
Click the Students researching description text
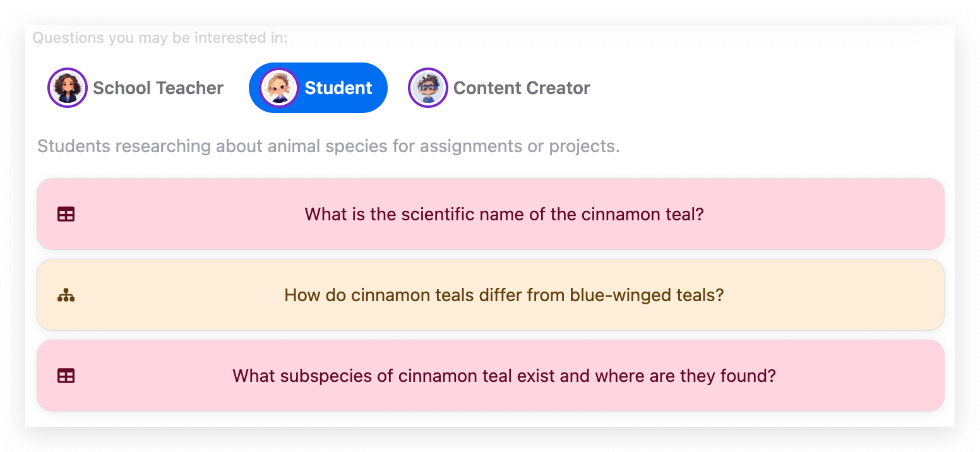[328, 146]
